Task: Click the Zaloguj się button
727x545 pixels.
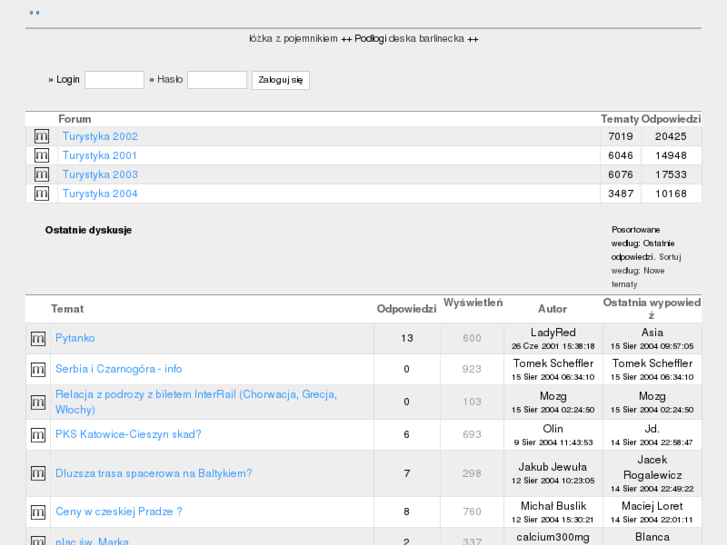Action: pyautogui.click(x=281, y=80)
